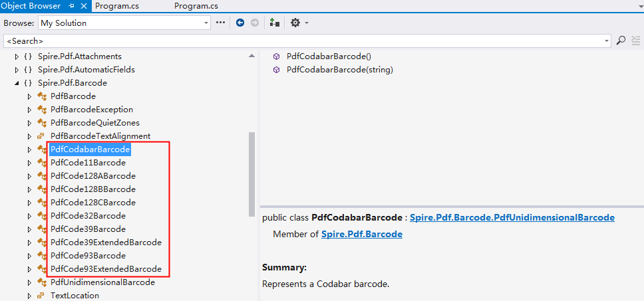Click the PdfBarcodeTextAlignment enum icon
Screen dimensions: 644x301
(41, 136)
